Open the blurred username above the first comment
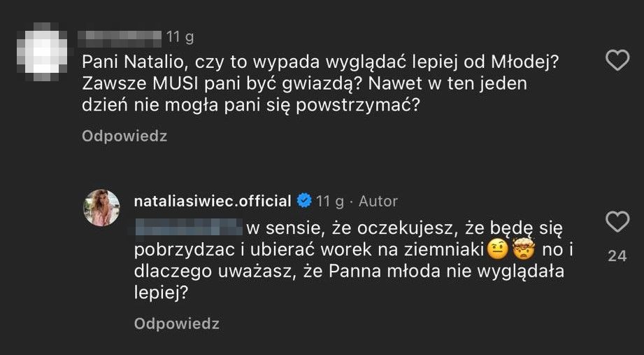The height and width of the screenshot is (355, 644). click(120, 36)
